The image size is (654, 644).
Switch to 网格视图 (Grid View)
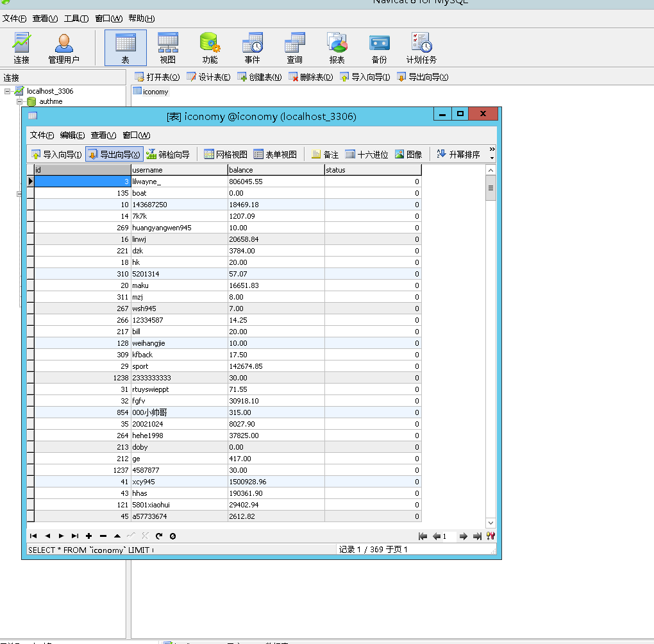226,155
